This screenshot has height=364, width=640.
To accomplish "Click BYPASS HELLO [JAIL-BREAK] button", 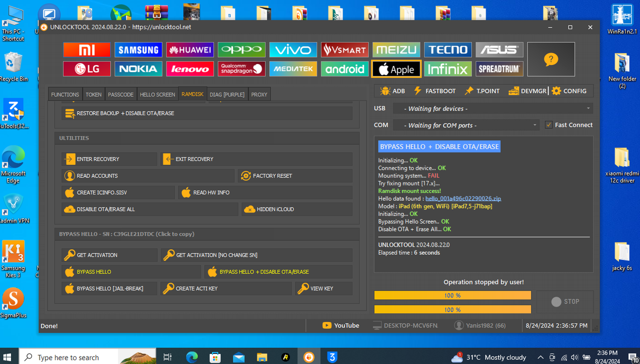I will 109,288.
